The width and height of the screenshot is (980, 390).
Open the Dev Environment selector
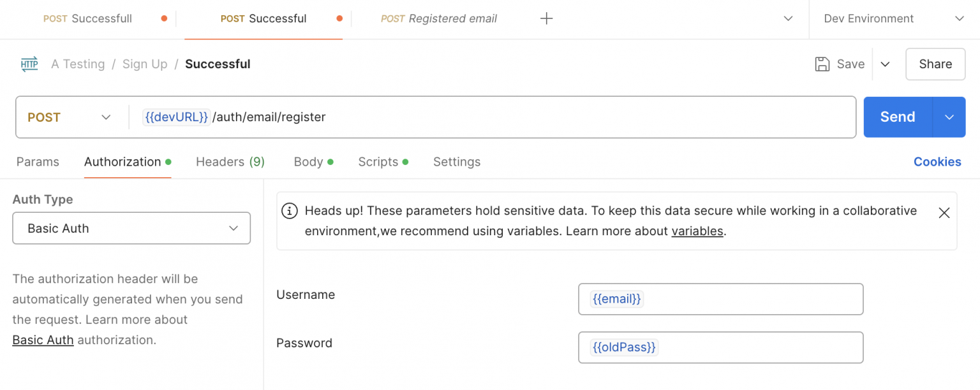893,18
